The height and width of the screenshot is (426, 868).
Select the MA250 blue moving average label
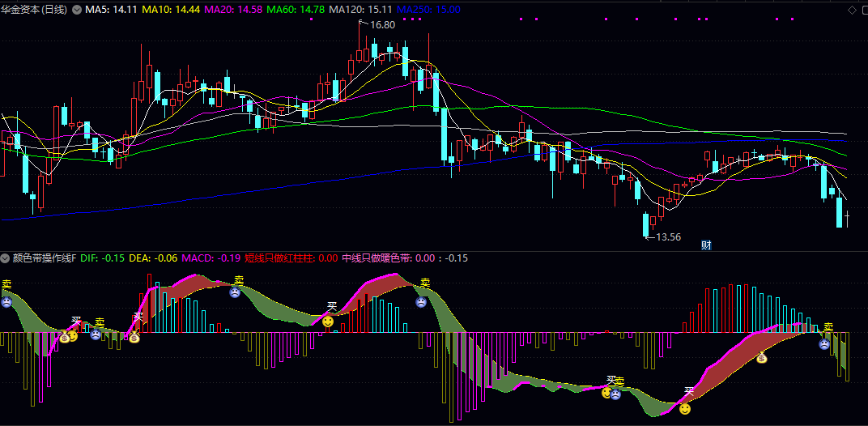point(428,10)
